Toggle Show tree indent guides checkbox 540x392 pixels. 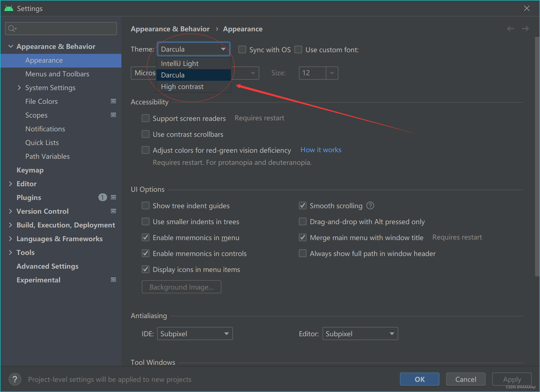(x=146, y=205)
